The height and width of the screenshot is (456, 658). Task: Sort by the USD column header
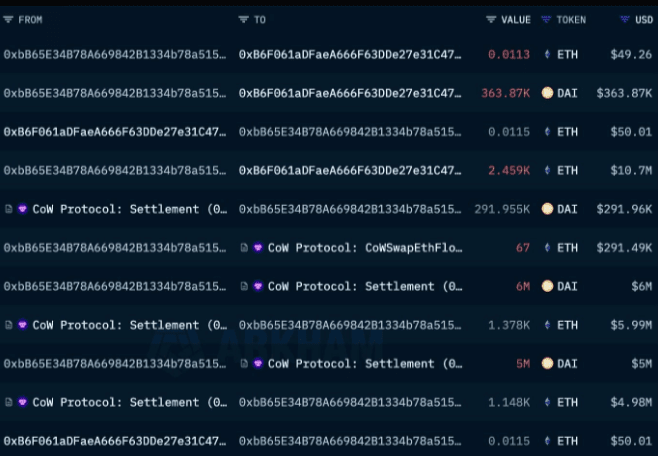[x=644, y=20]
